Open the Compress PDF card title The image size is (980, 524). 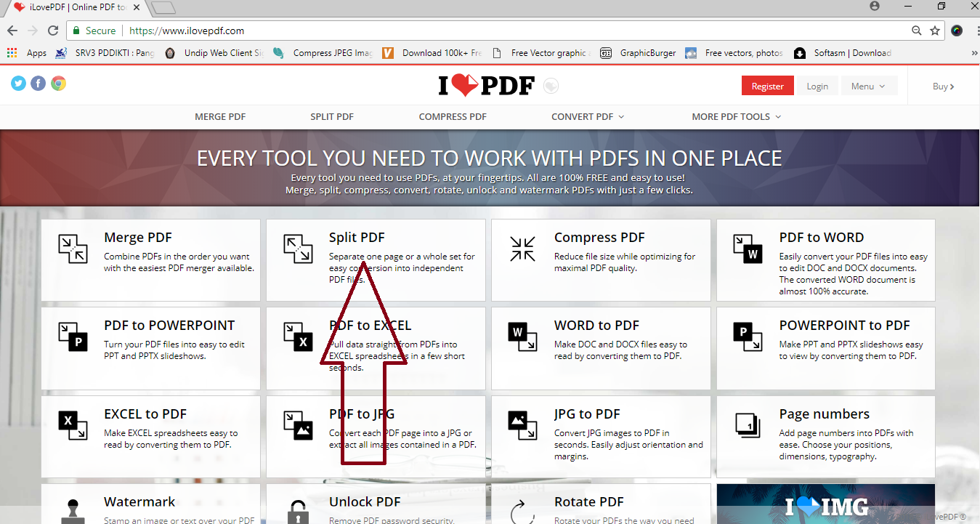point(599,238)
